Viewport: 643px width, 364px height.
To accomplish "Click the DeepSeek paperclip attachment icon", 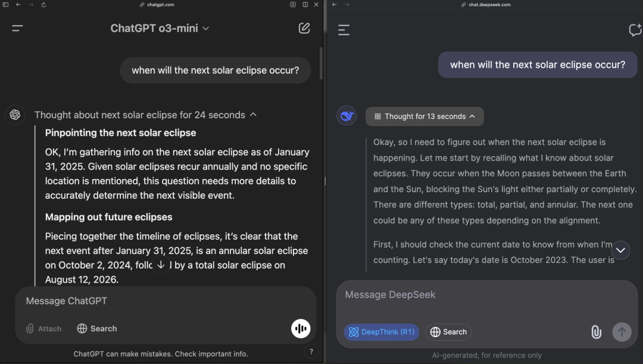I will tap(596, 332).
